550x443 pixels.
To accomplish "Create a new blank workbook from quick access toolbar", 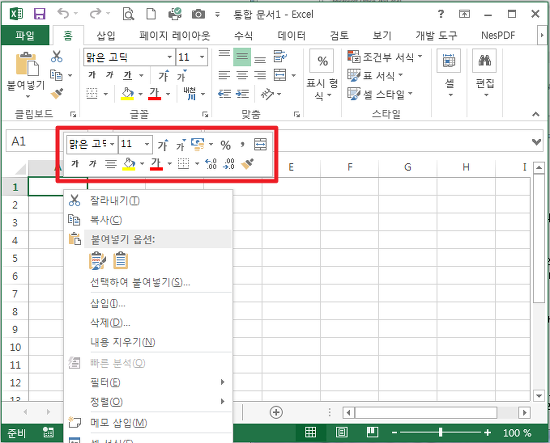I will 151,14.
